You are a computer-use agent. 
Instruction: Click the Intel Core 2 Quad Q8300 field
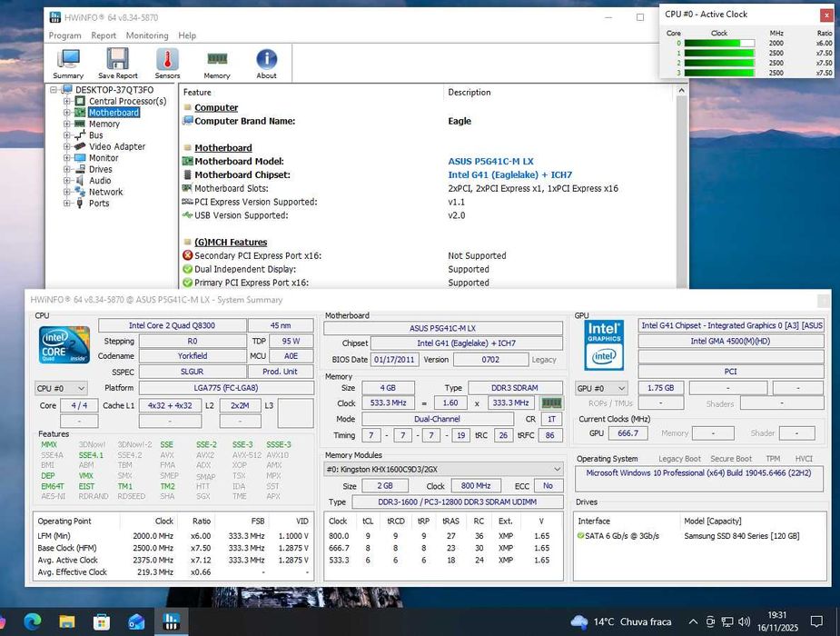coord(172,325)
